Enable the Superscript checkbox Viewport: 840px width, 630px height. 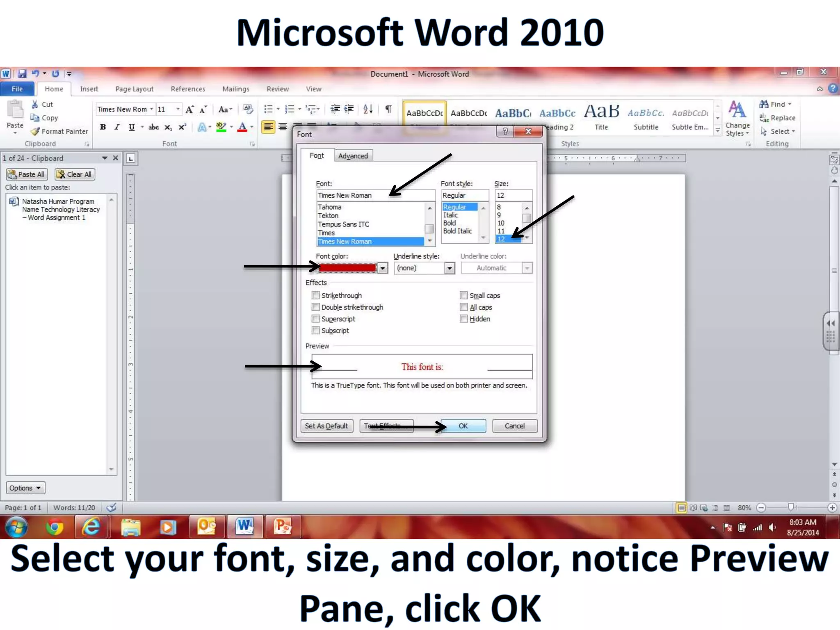[x=315, y=319]
